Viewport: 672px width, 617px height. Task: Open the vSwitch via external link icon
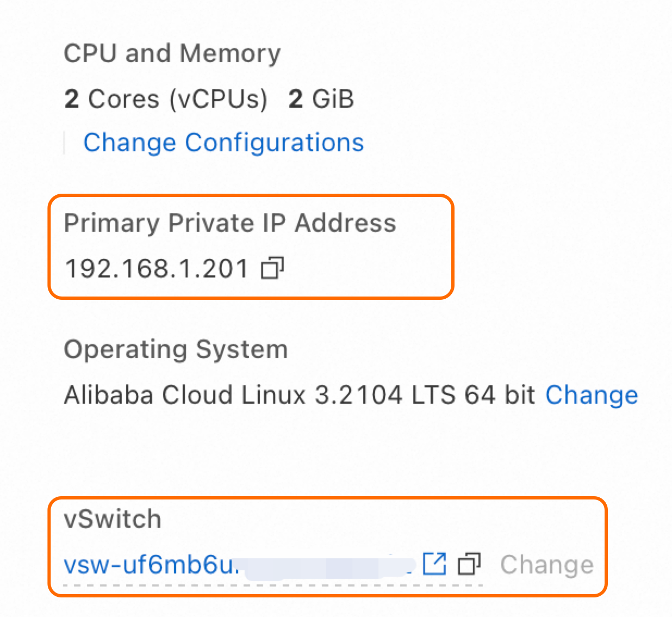[434, 564]
